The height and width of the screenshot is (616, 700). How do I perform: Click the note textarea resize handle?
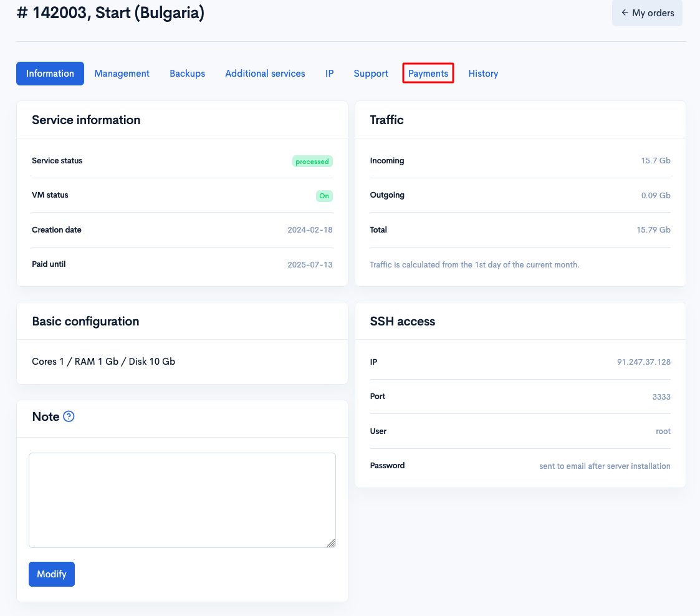click(331, 543)
